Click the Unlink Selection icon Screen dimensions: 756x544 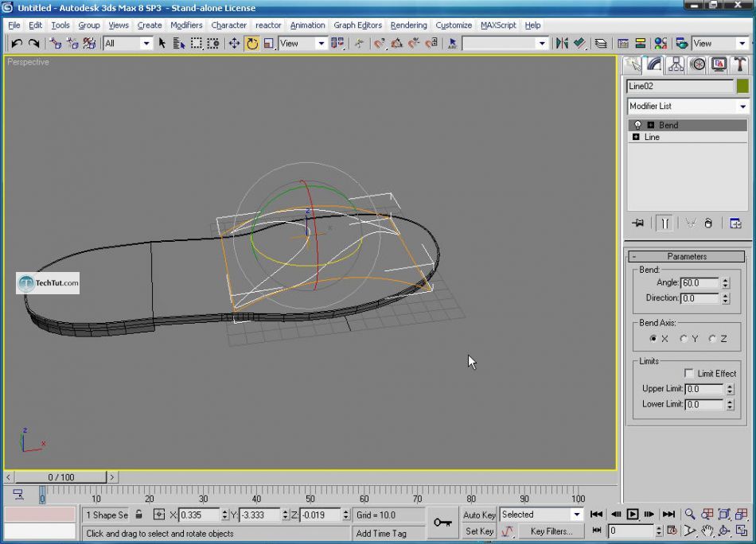(72, 44)
